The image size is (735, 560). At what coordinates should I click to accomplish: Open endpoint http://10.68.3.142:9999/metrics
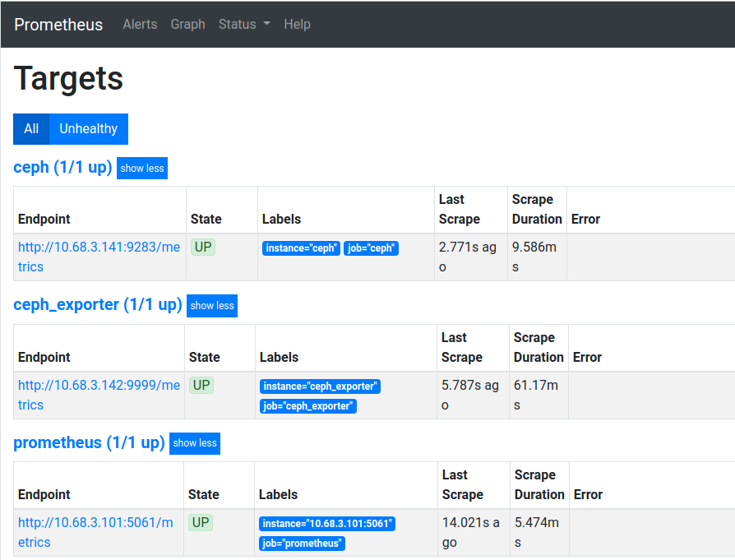pyautogui.click(x=99, y=395)
